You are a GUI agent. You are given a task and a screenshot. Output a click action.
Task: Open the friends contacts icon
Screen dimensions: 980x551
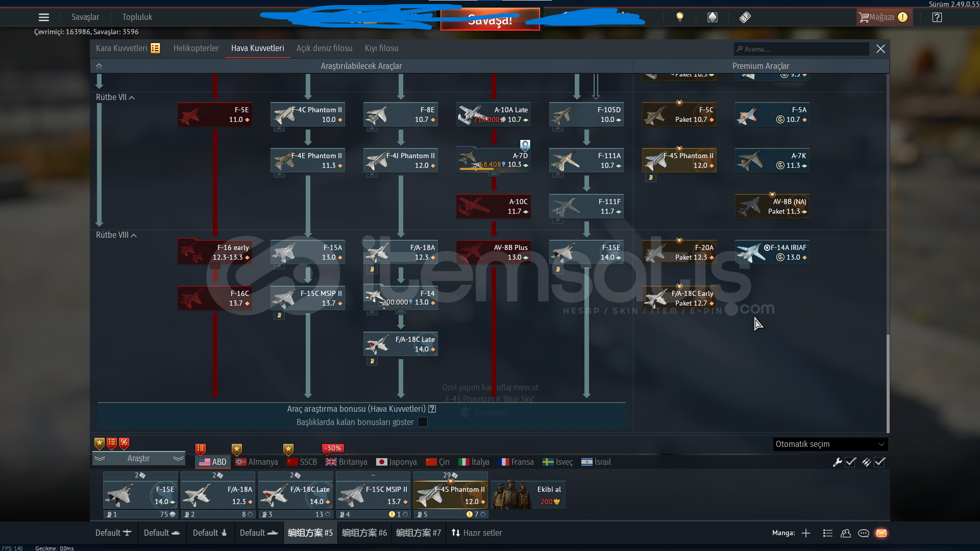[846, 533]
